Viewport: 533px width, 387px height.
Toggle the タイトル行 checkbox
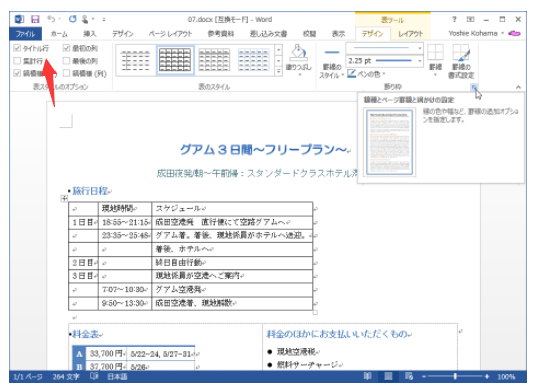[17, 48]
